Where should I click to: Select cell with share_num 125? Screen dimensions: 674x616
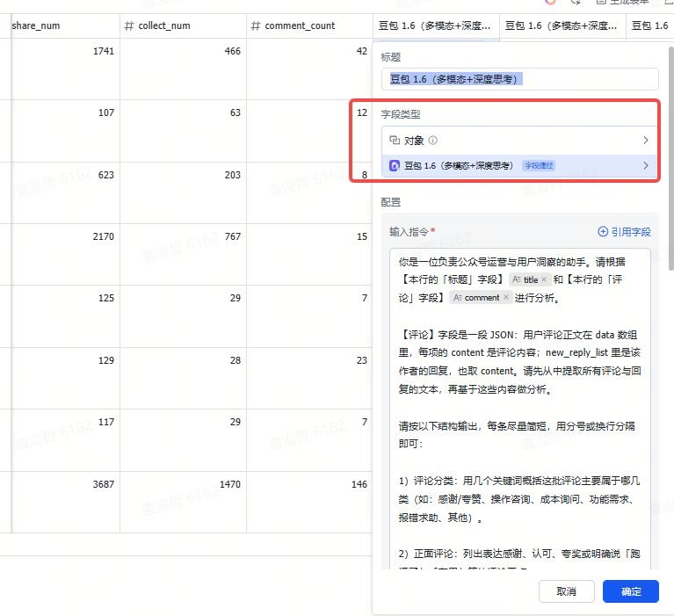click(65, 316)
